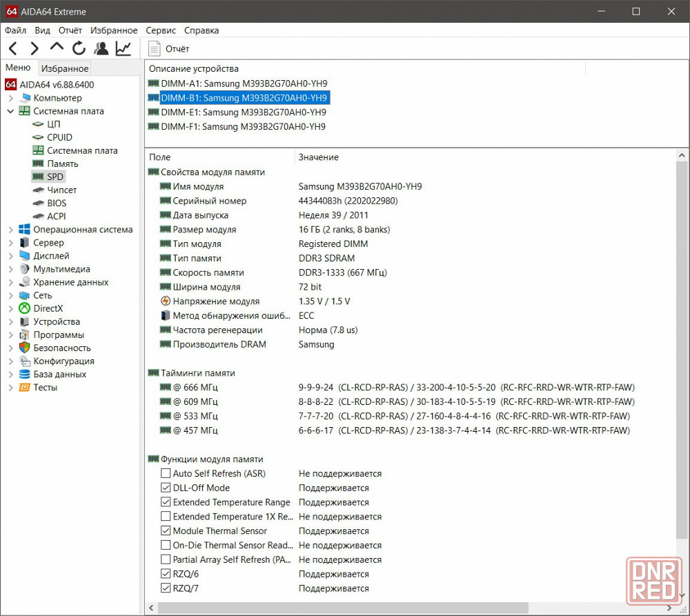Expand the Конфигурация tree node
The image size is (690, 616).
pos(11,361)
